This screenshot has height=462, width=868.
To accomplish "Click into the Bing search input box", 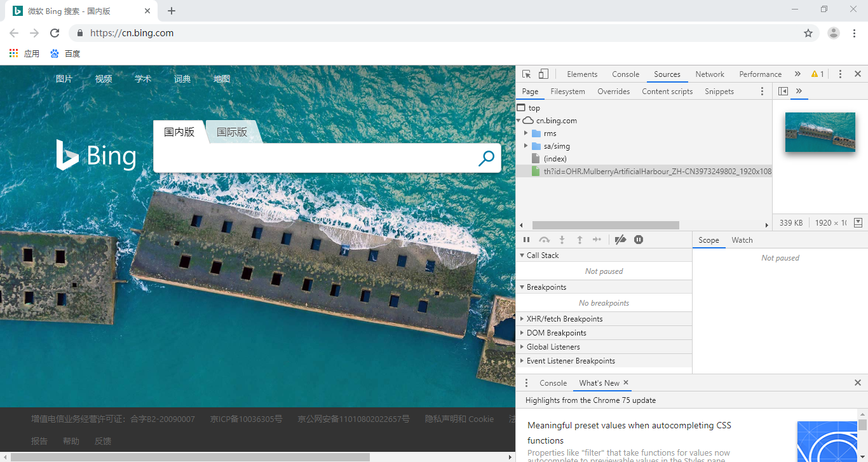I will [x=315, y=158].
